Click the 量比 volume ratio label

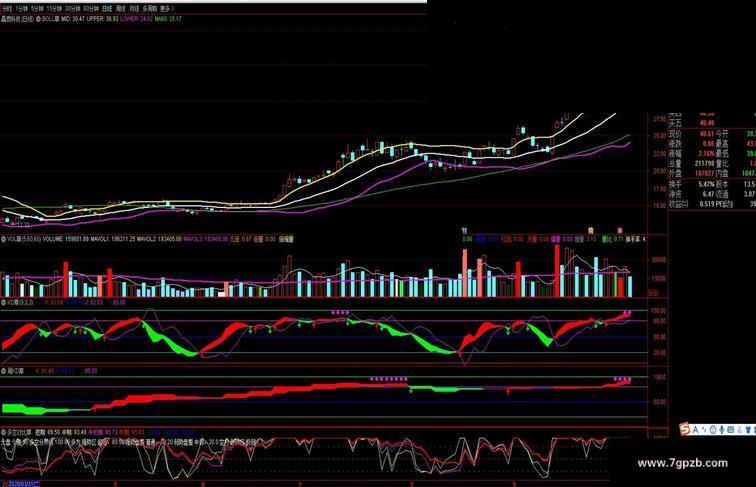click(722, 163)
